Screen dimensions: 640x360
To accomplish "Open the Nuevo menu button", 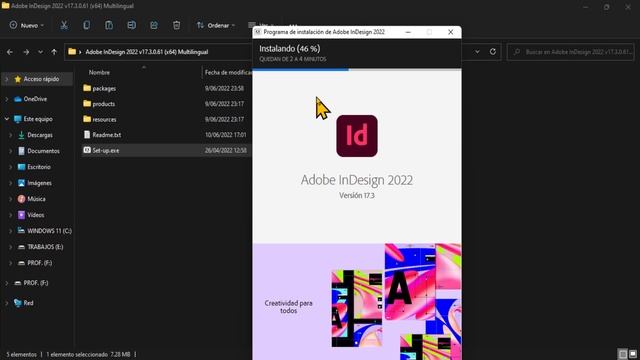I will tap(27, 25).
